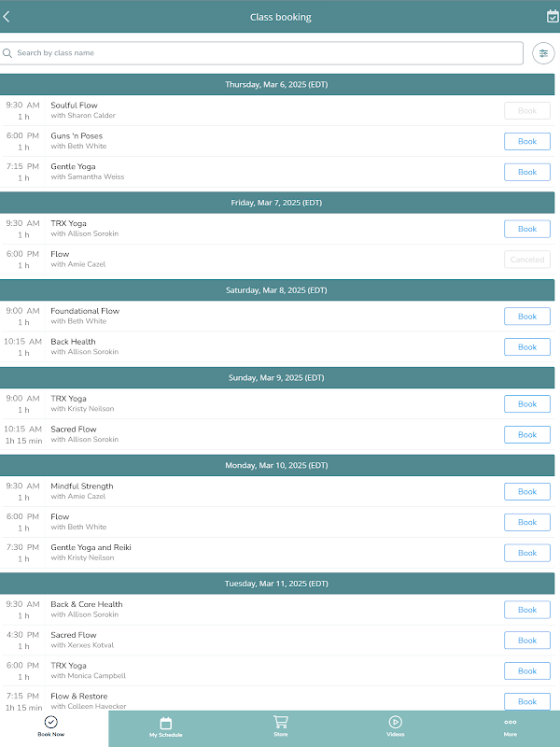Book Back Health class on Saturday
Viewport: 560px width, 747px height.
pos(526,347)
